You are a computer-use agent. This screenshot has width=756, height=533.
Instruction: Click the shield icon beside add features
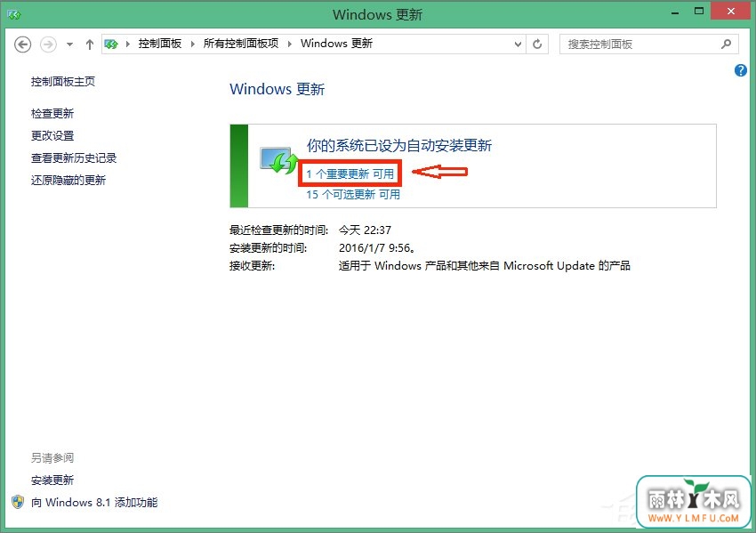tap(18, 502)
